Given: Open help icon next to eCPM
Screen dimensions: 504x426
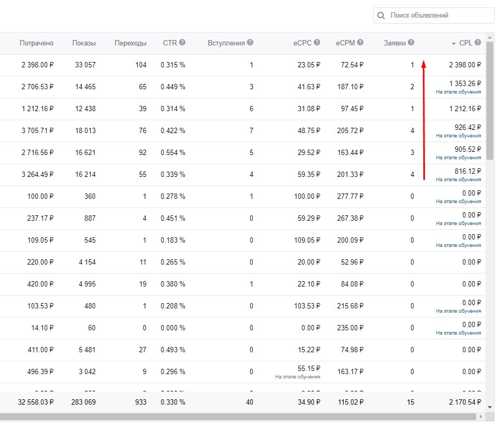Looking at the screenshot, I should click(x=360, y=42).
